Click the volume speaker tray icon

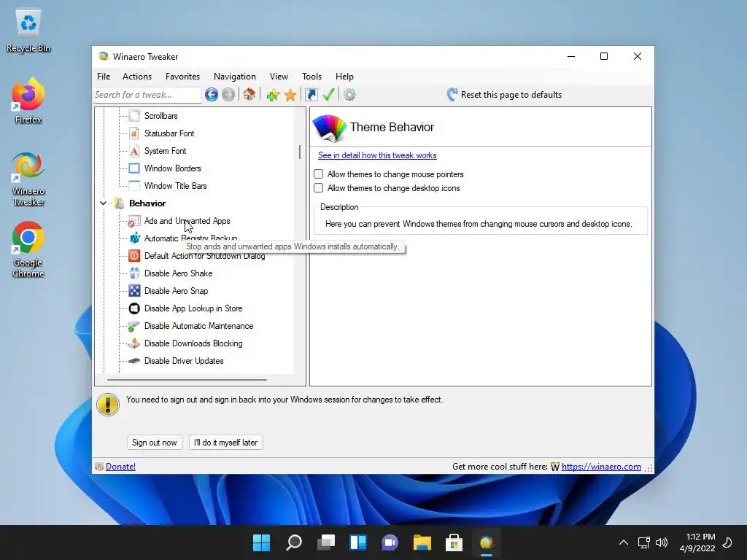(x=661, y=542)
